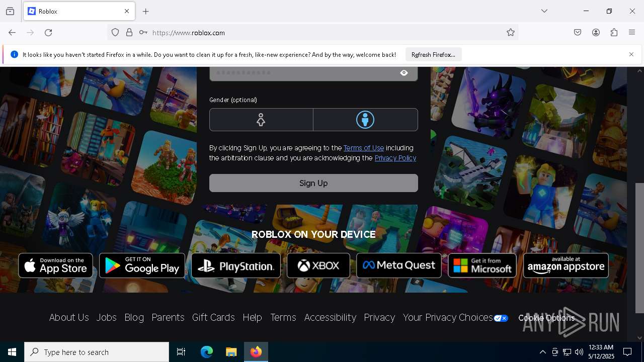Bookmark this page with star icon
Image resolution: width=644 pixels, height=362 pixels.
click(x=511, y=33)
